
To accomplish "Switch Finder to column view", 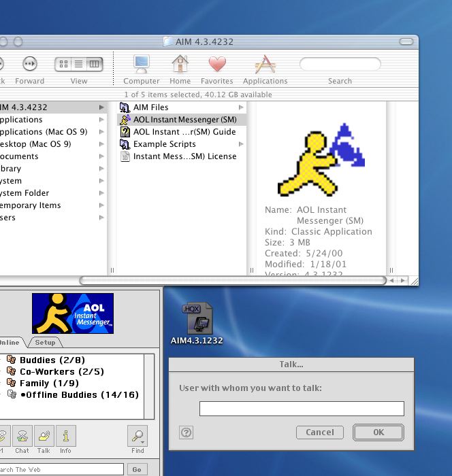I will click(x=94, y=64).
